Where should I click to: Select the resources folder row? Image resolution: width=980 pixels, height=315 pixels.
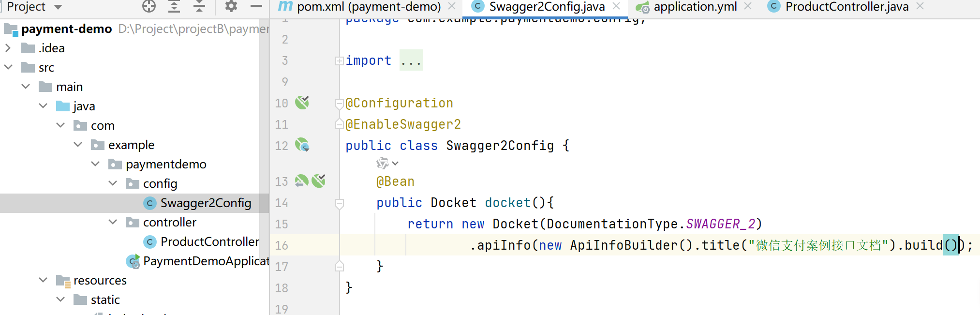pos(134,280)
